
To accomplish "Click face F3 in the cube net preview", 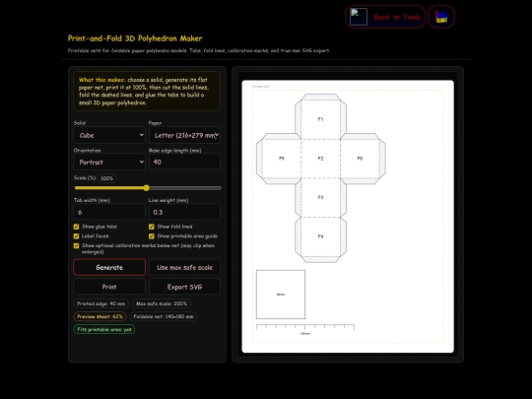I will 320,197.
